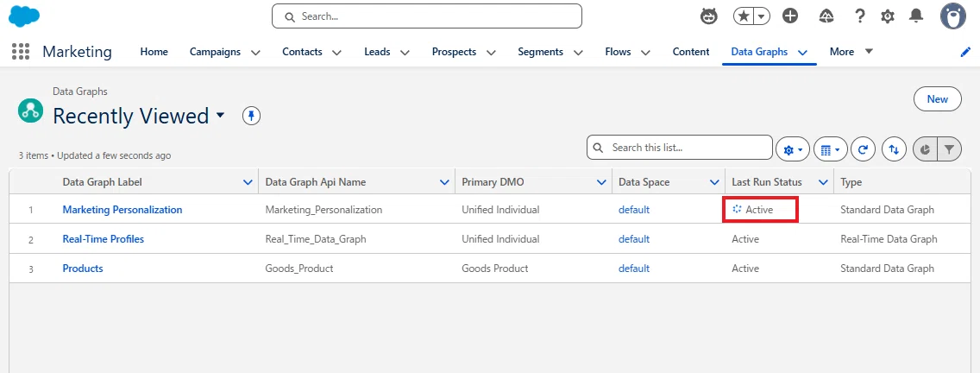Screen dimensions: 980x373
Task: Open the App Launcher grid icon
Action: (21, 52)
